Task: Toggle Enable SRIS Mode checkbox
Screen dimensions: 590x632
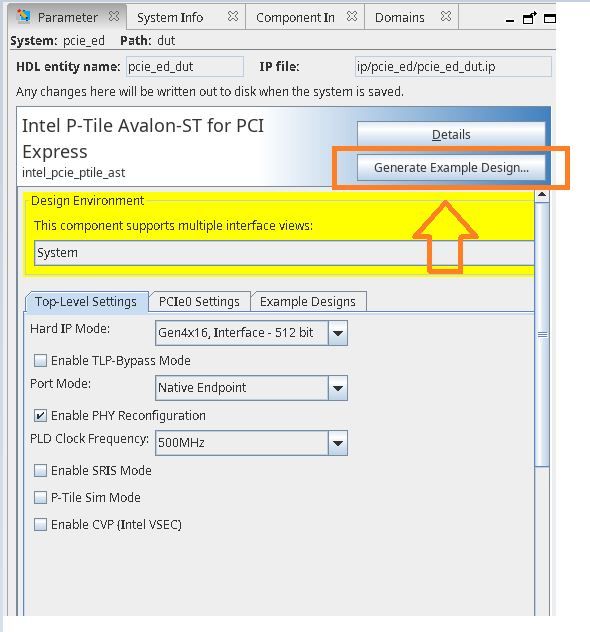Action: click(x=40, y=470)
